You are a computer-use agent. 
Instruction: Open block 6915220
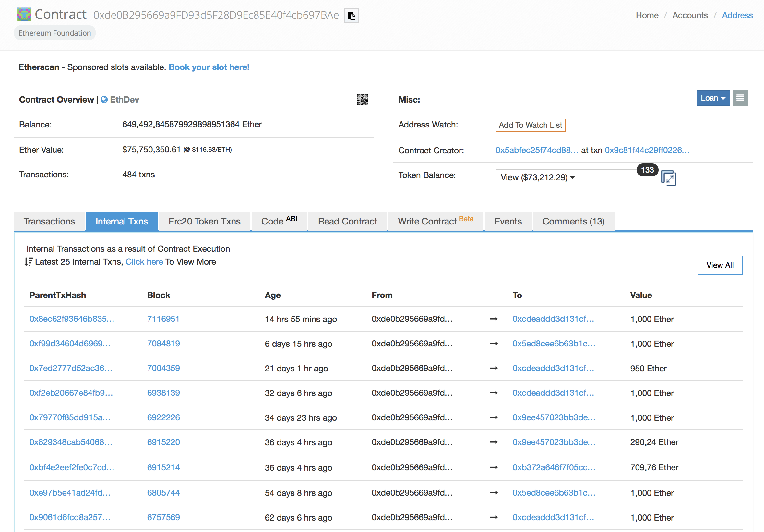163,442
